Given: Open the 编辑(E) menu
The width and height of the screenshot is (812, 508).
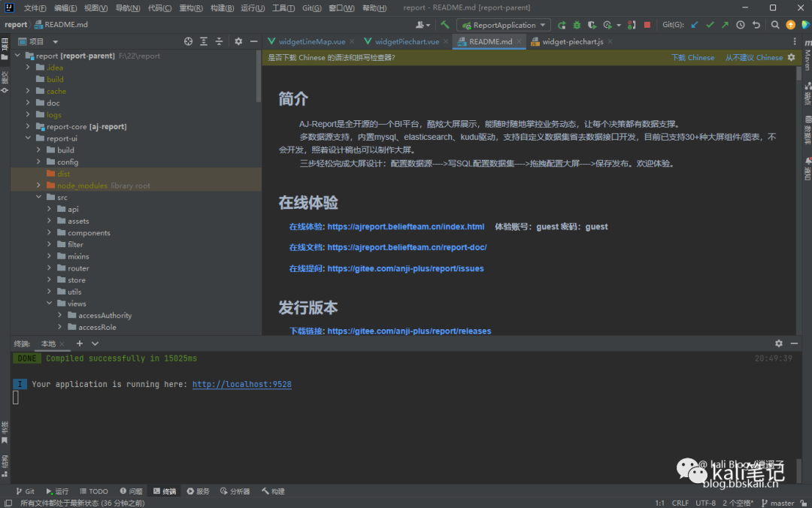Looking at the screenshot, I should (x=65, y=8).
